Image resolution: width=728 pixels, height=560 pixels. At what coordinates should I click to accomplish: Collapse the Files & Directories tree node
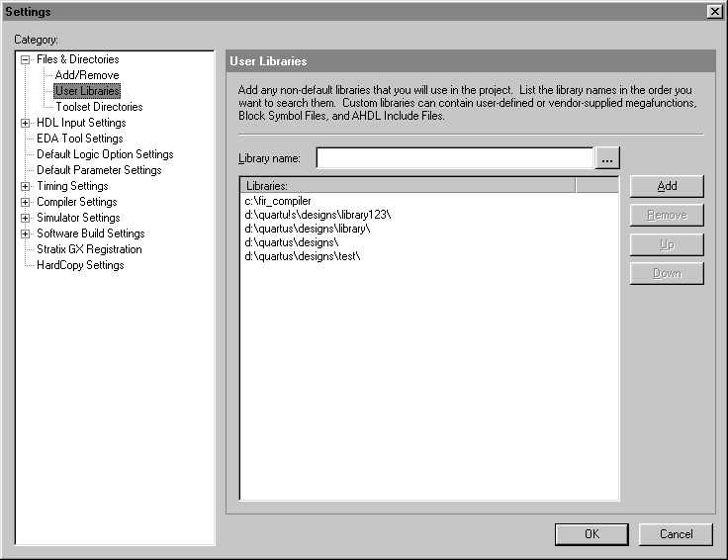[x=26, y=59]
